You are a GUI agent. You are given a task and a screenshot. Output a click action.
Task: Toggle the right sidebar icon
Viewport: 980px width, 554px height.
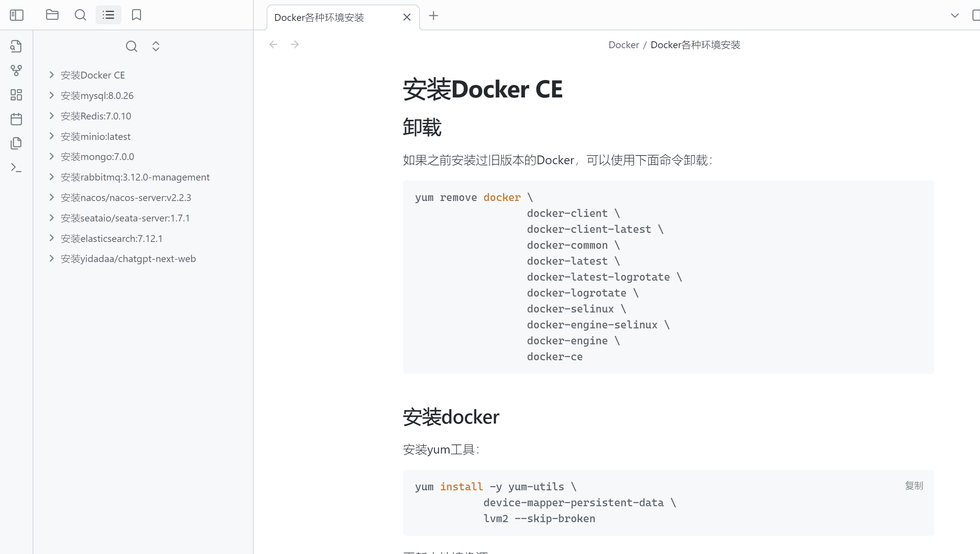[x=975, y=16]
